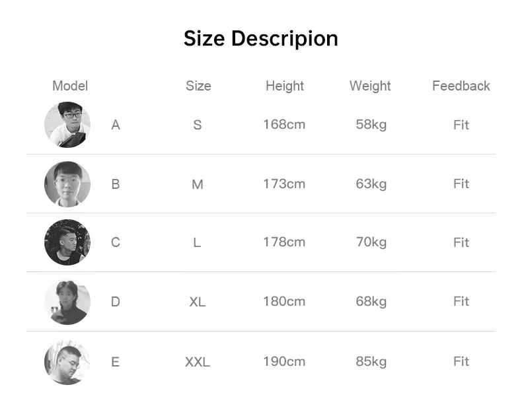The width and height of the screenshot is (522, 420).
Task: Select the XXL size cell
Action: tap(198, 362)
